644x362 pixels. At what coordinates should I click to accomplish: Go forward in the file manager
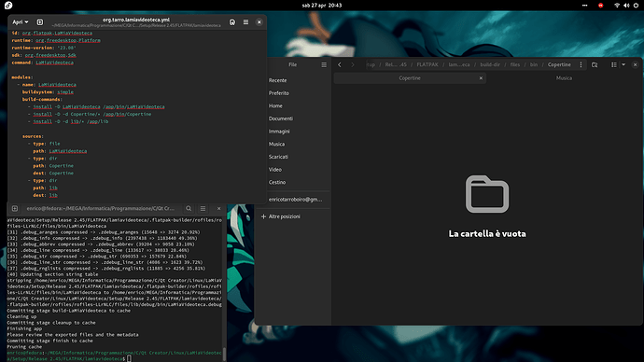pos(353,65)
